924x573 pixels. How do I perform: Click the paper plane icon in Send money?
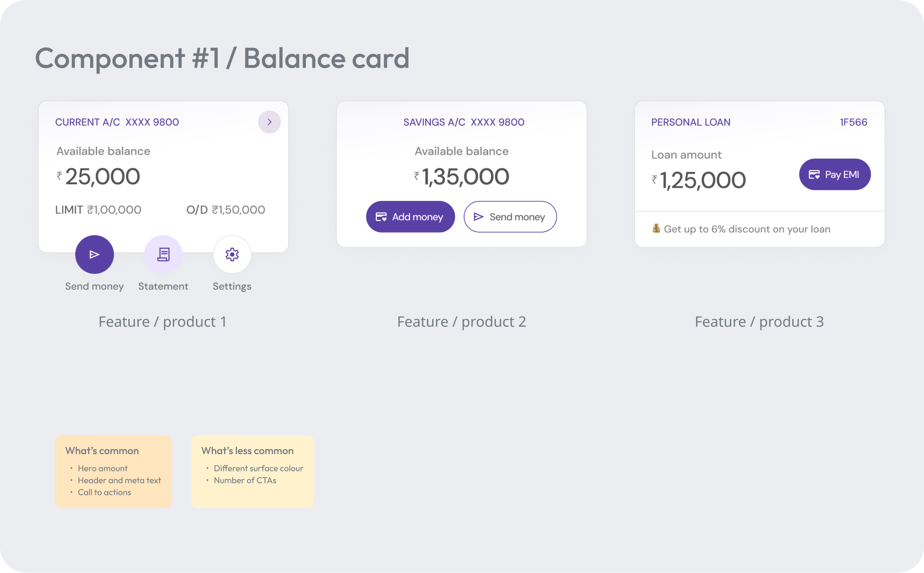(x=479, y=217)
